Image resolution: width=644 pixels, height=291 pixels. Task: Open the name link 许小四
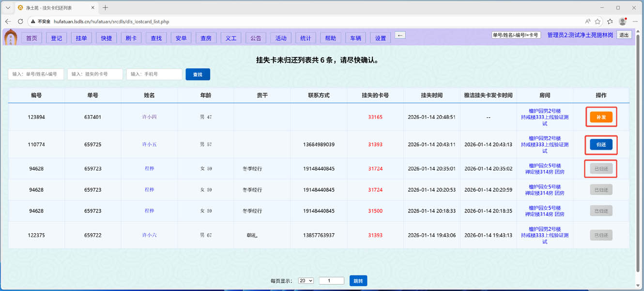click(149, 117)
